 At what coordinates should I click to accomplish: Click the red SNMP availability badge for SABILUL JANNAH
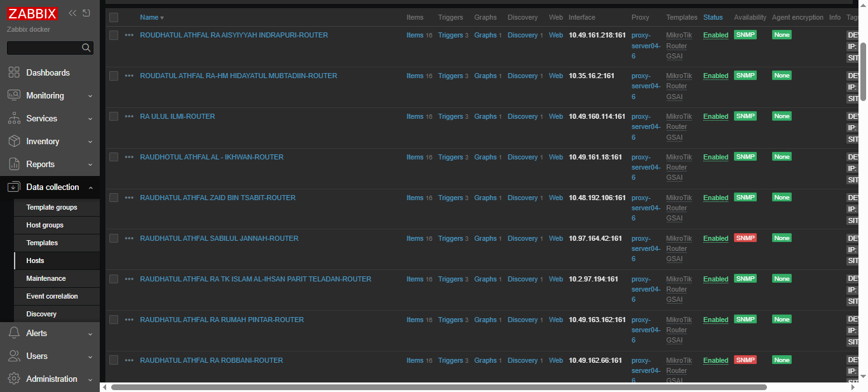pos(745,238)
